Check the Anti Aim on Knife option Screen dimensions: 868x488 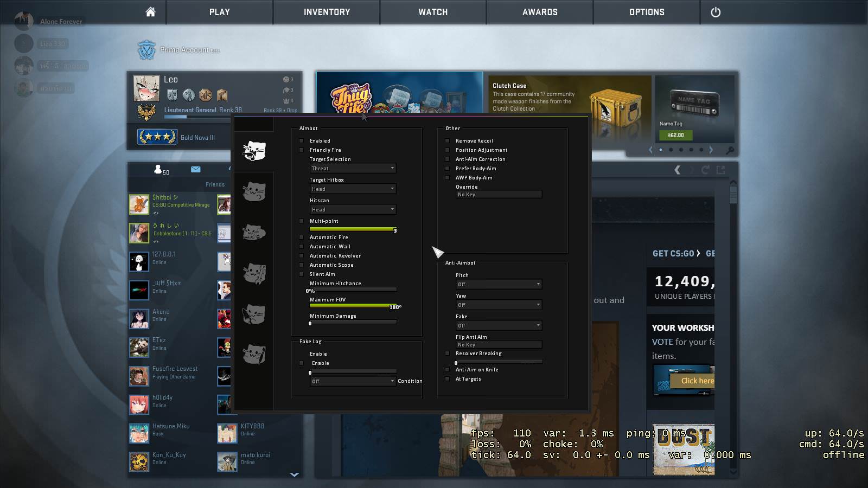point(448,370)
